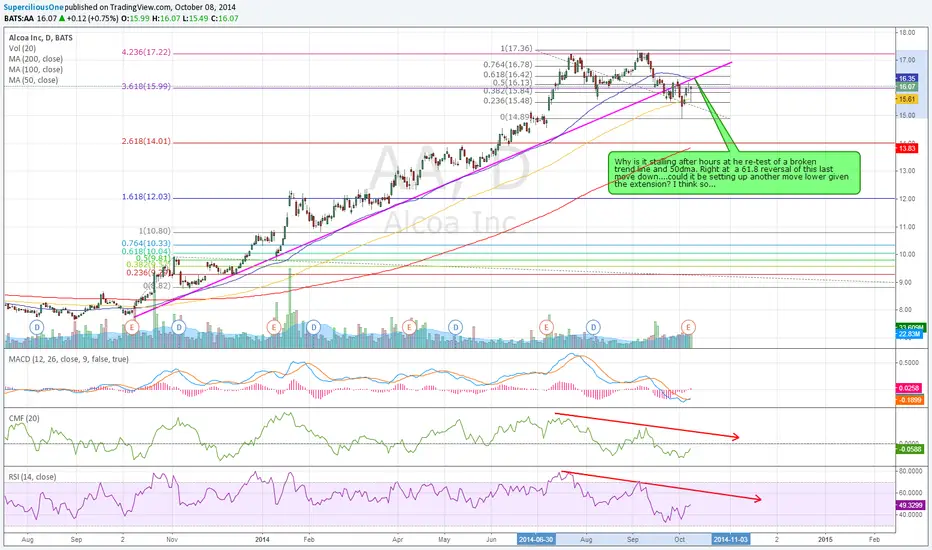Click the BATS:AA ticker symbol in header

[18, 18]
